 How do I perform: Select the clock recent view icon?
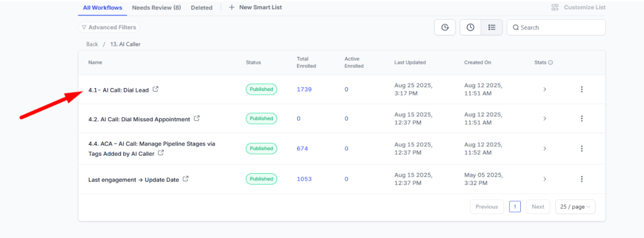pyautogui.click(x=470, y=27)
